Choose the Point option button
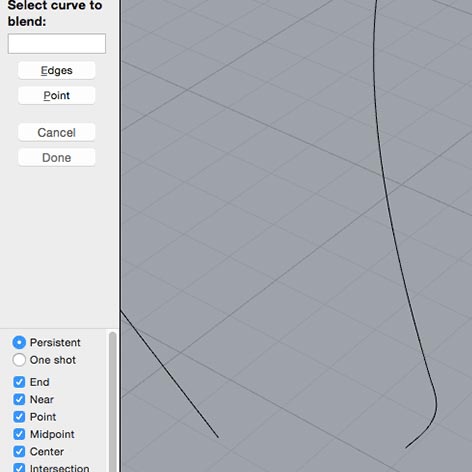Screen dimensions: 472x472 pyautogui.click(x=57, y=96)
